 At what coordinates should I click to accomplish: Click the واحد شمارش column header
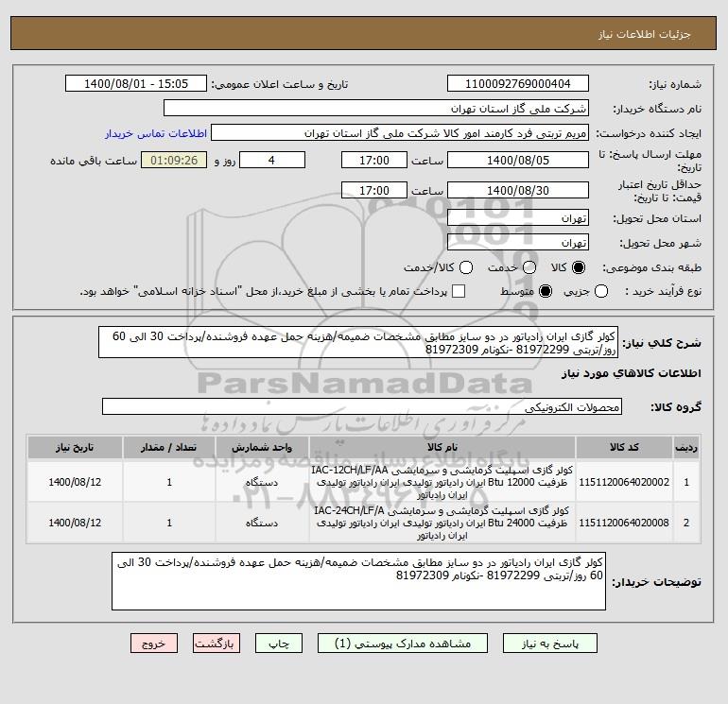click(x=262, y=447)
